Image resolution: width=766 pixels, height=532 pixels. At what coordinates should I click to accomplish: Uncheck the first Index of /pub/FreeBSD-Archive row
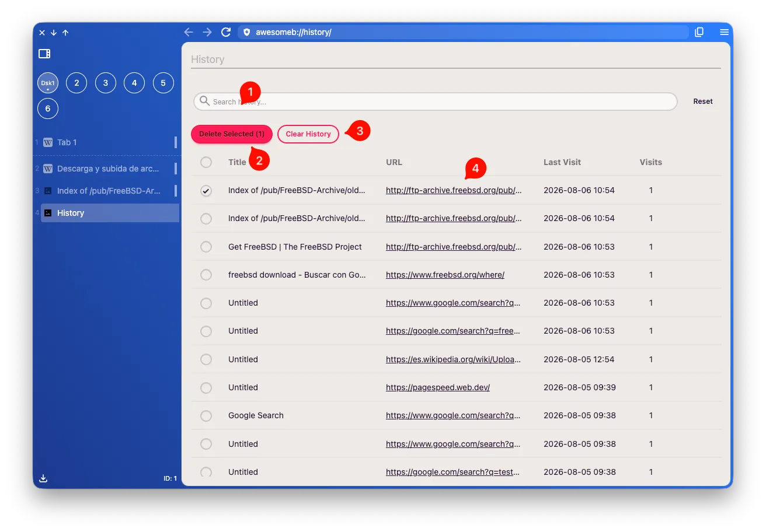coord(206,191)
